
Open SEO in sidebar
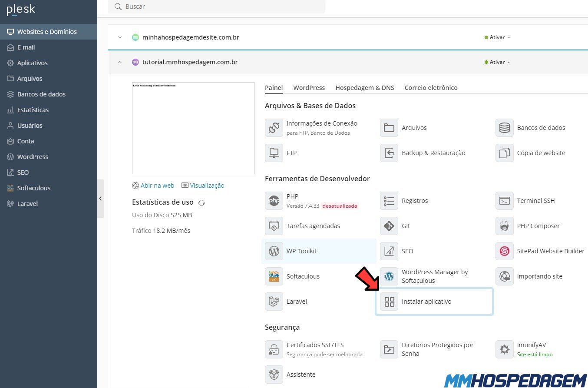click(x=49, y=172)
